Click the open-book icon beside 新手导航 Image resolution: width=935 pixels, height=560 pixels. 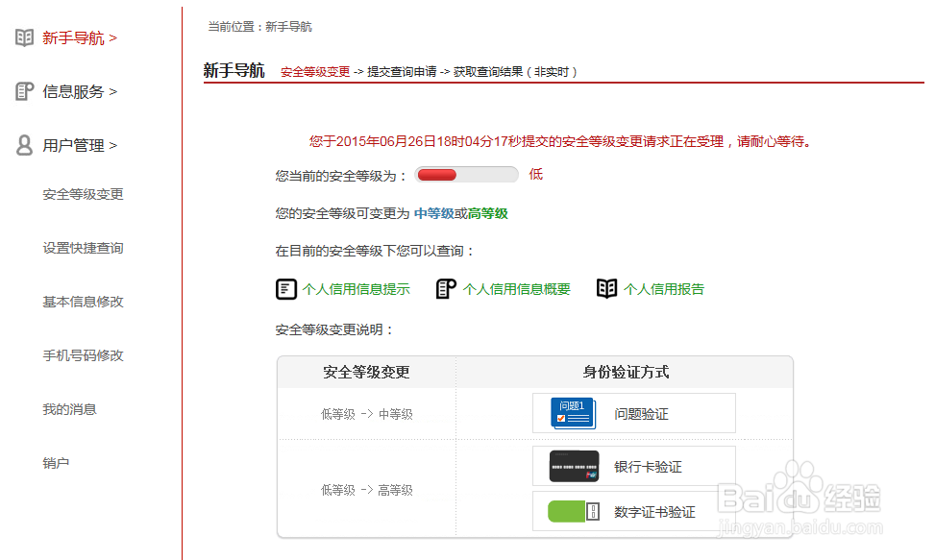coord(24,38)
